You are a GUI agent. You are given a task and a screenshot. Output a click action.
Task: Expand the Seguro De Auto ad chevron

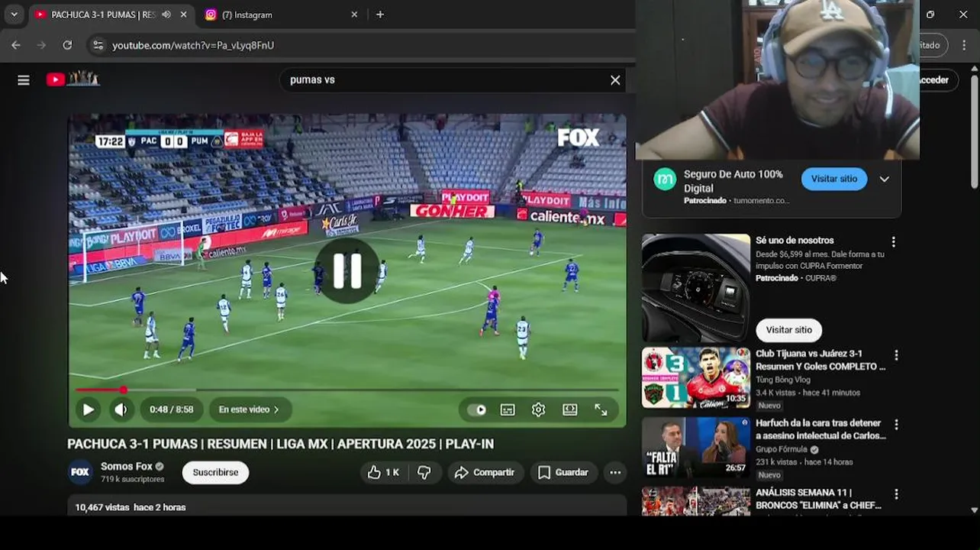[x=884, y=179]
